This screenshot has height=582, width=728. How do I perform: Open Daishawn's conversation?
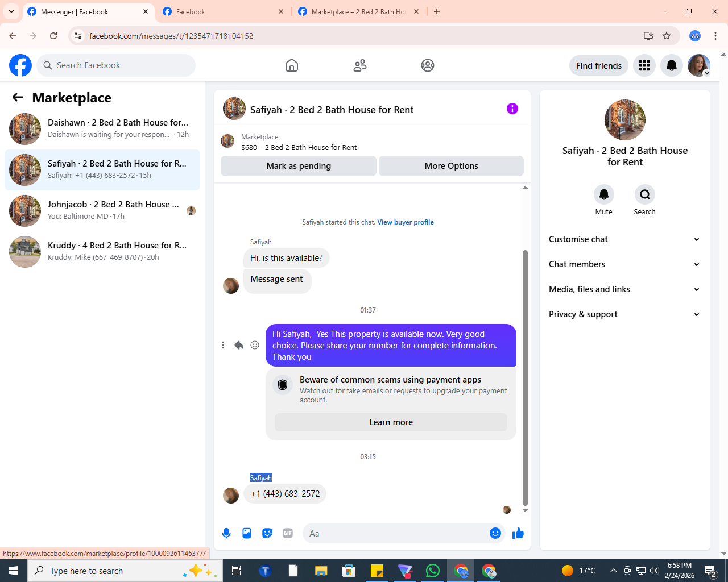(x=102, y=129)
